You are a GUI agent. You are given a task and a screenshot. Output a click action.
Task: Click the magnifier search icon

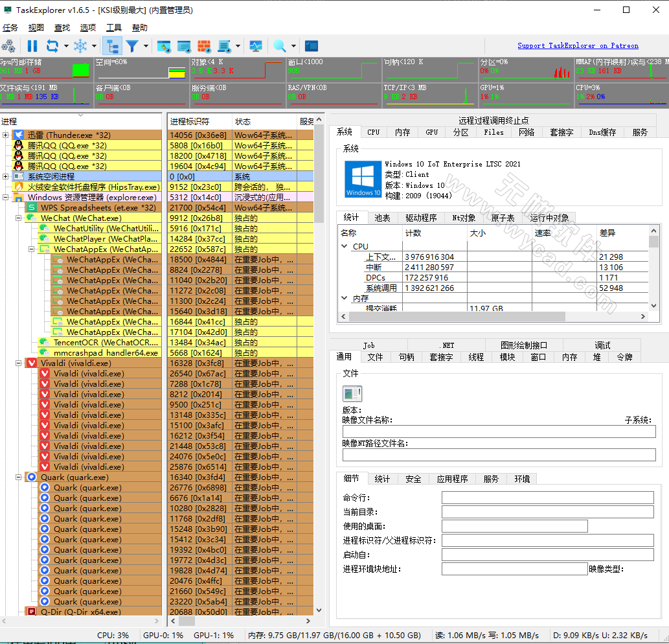(278, 46)
